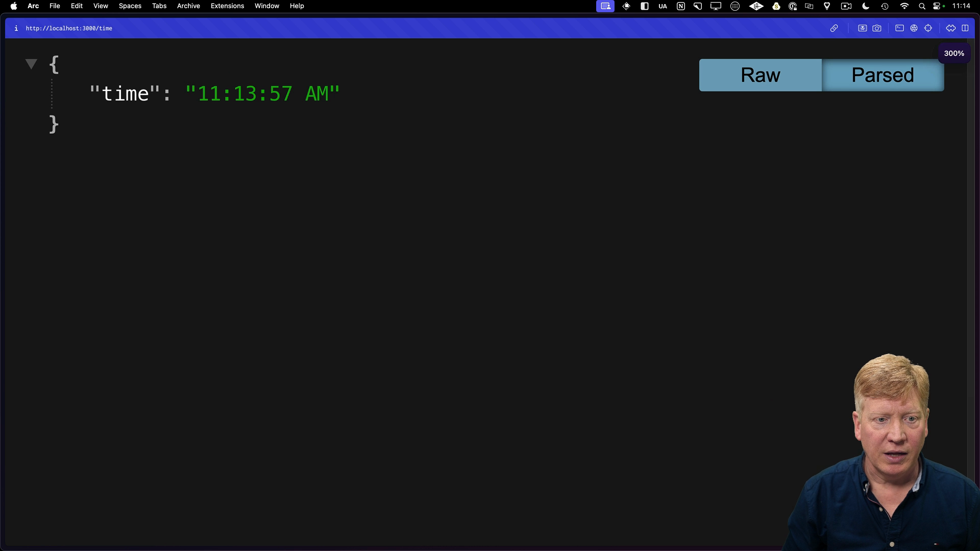Click the highlighted screen sharing menu bar icon
This screenshot has height=551, width=980.
pyautogui.click(x=605, y=6)
